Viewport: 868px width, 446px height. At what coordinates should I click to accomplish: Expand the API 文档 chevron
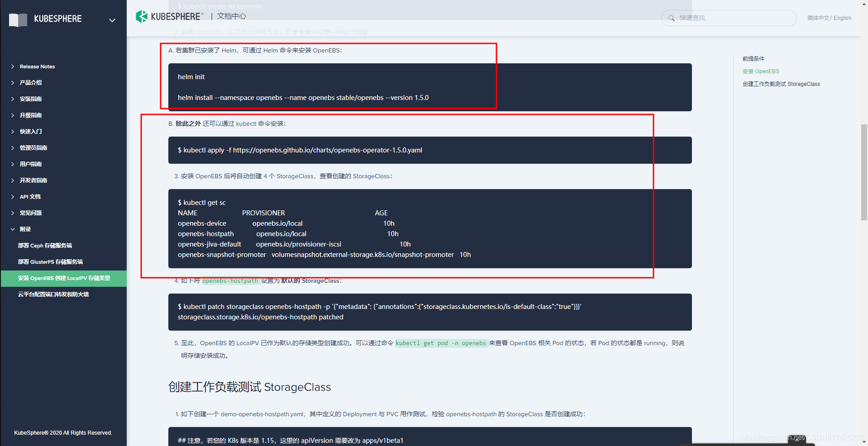click(13, 197)
